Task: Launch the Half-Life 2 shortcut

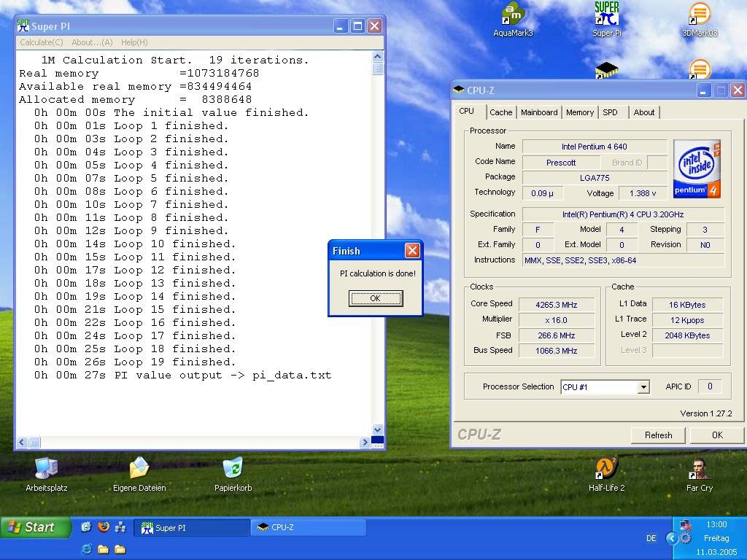Action: (x=606, y=474)
